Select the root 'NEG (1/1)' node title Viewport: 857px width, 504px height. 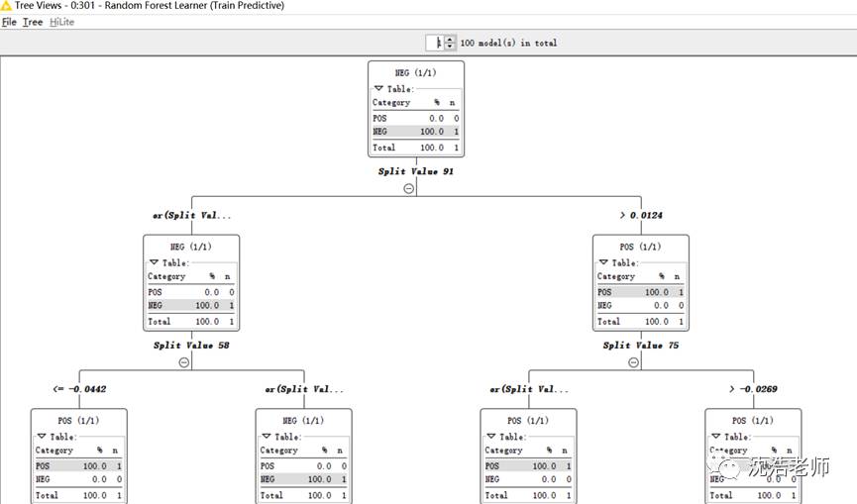pyautogui.click(x=415, y=72)
